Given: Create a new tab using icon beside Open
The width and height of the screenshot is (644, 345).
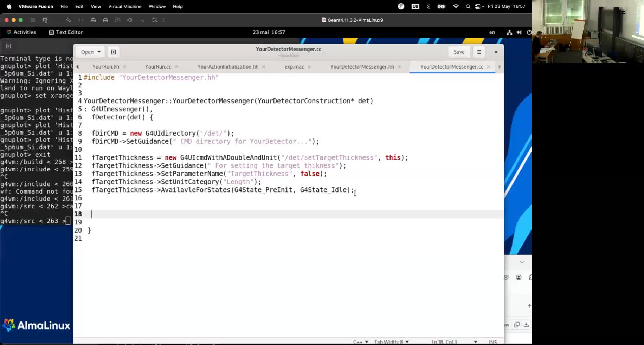Looking at the screenshot, I should click(113, 52).
